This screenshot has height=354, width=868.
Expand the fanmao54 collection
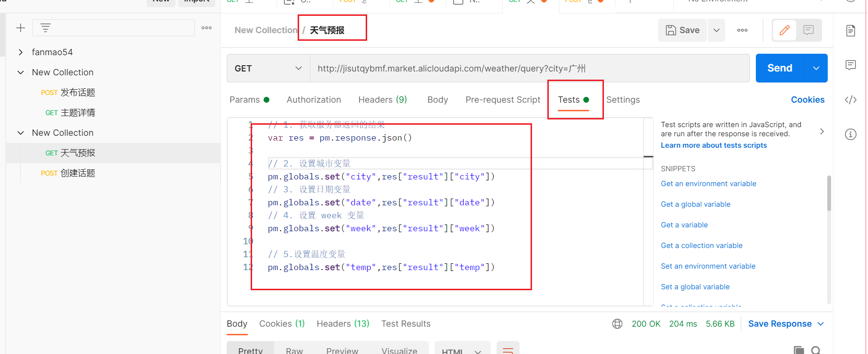21,52
